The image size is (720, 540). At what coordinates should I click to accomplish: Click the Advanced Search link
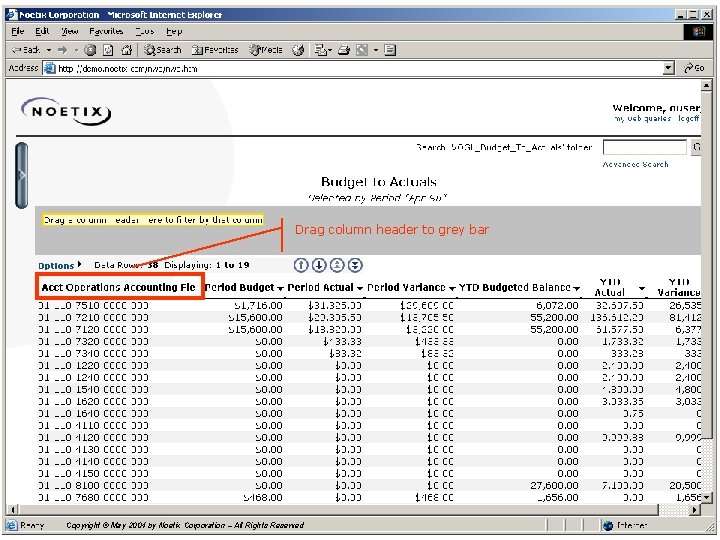coord(635,164)
